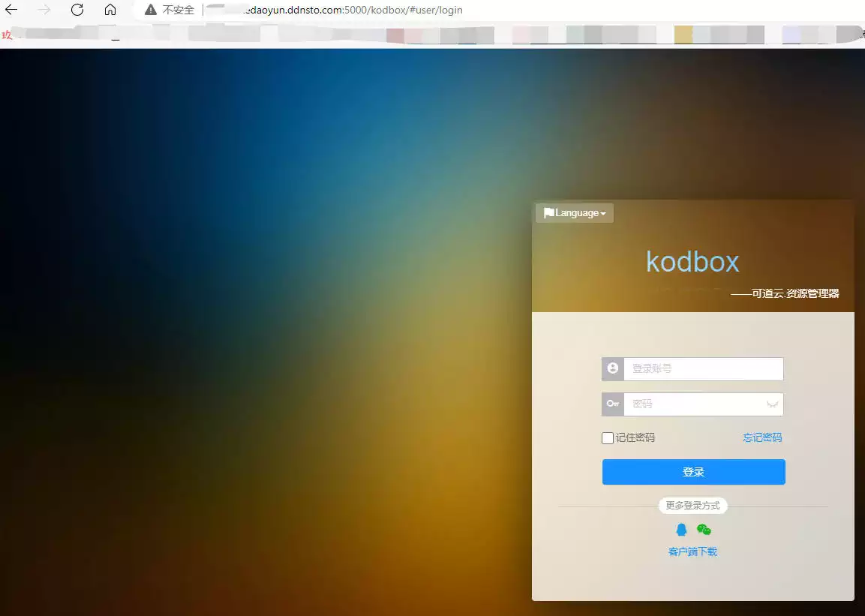This screenshot has width=865, height=616.
Task: Reload the page with the refresh icon
Action: [77, 9]
